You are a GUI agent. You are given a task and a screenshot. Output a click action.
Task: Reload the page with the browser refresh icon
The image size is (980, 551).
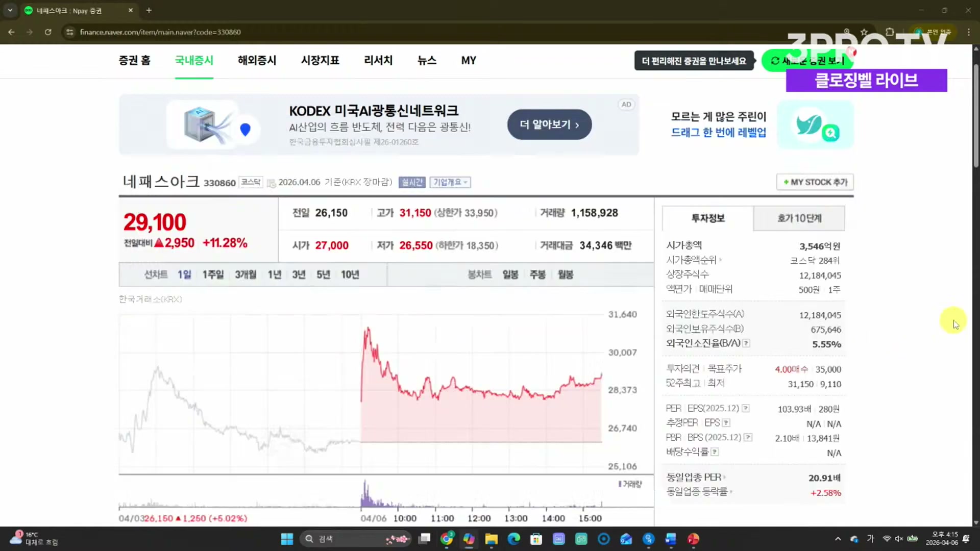tap(47, 32)
